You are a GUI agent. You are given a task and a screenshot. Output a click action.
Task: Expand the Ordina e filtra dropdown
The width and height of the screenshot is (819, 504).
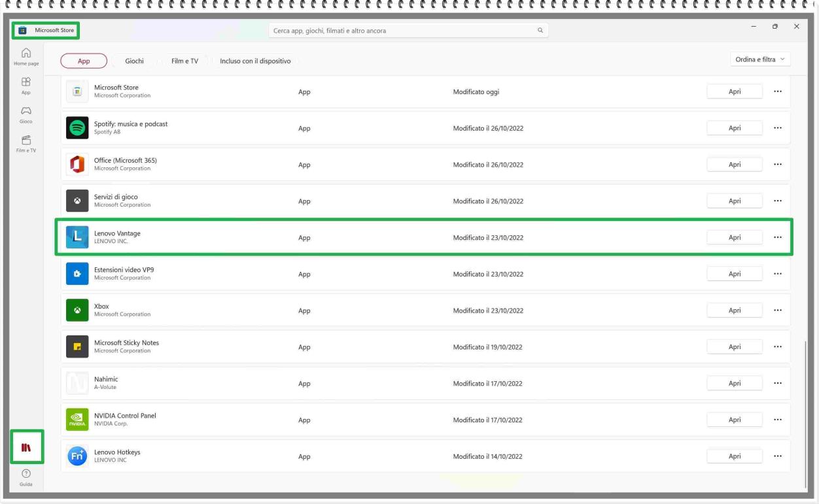coord(759,59)
